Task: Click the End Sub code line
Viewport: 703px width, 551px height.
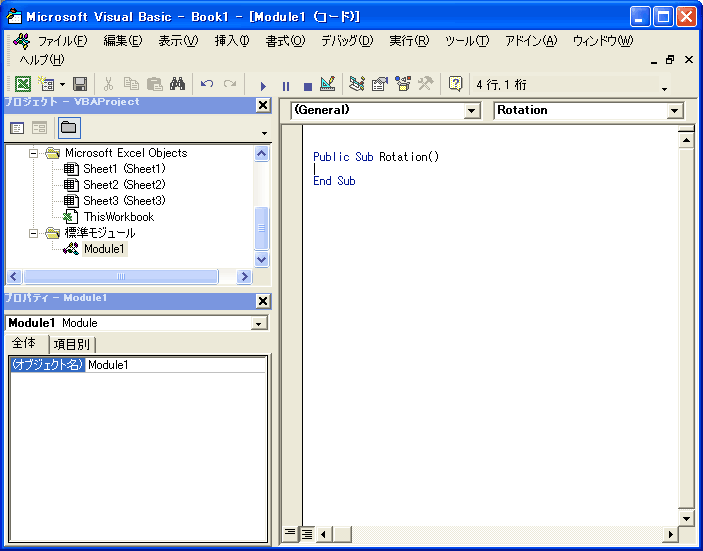Action: click(x=334, y=181)
